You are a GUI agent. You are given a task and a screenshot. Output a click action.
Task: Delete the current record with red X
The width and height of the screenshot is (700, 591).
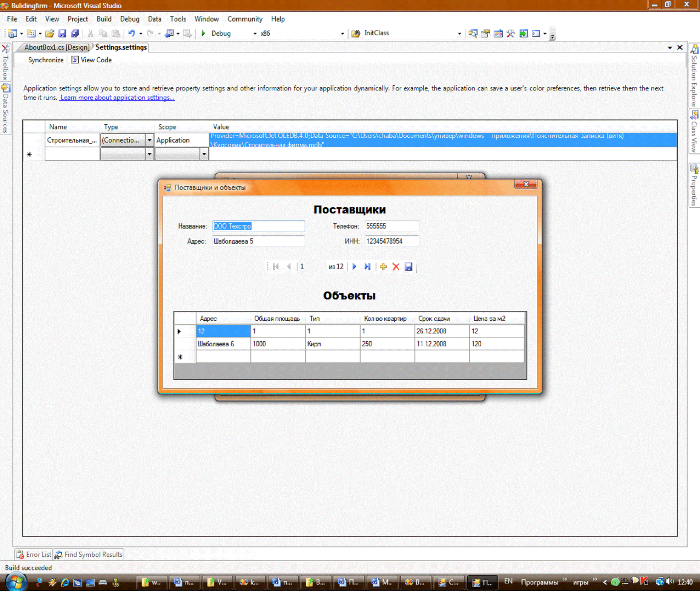pyautogui.click(x=396, y=267)
